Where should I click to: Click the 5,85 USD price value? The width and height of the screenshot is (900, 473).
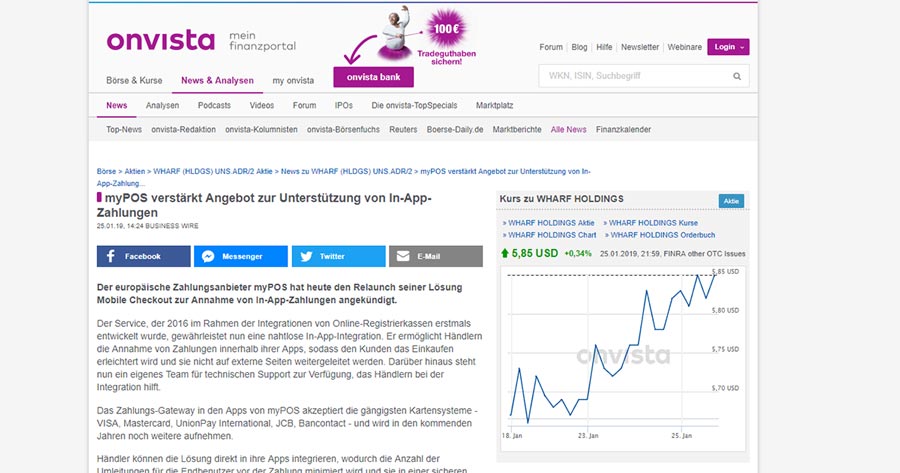(535, 253)
